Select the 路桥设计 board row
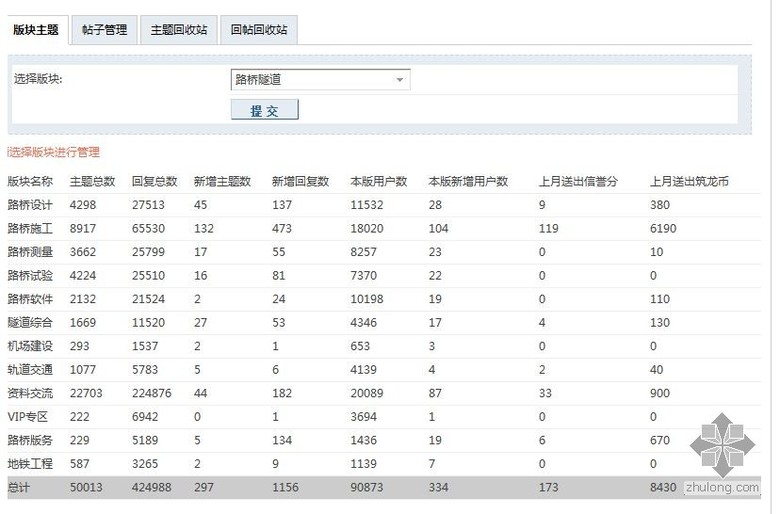Image resolution: width=780 pixels, height=514 pixels. coord(30,205)
